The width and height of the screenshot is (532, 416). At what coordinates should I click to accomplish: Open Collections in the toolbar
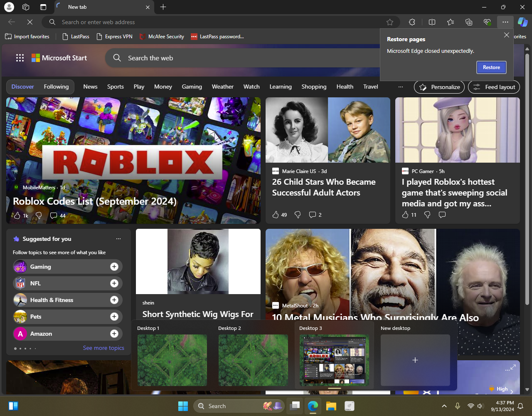click(469, 22)
